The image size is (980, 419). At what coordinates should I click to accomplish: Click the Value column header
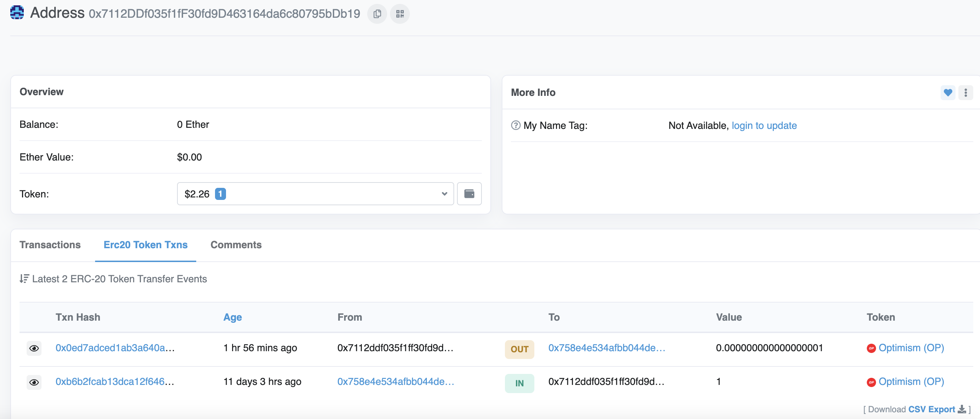728,317
